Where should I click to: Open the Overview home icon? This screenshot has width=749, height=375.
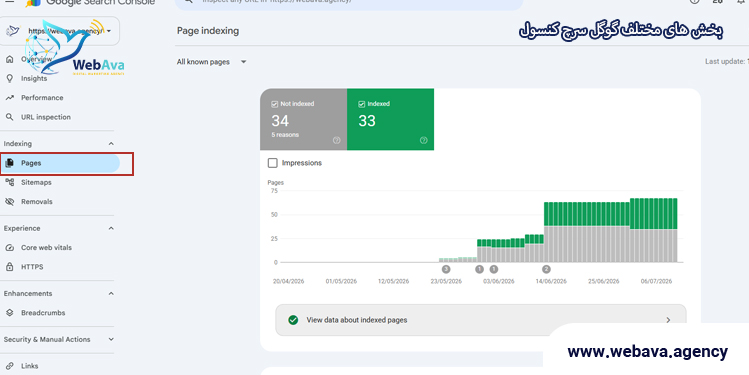[10, 59]
